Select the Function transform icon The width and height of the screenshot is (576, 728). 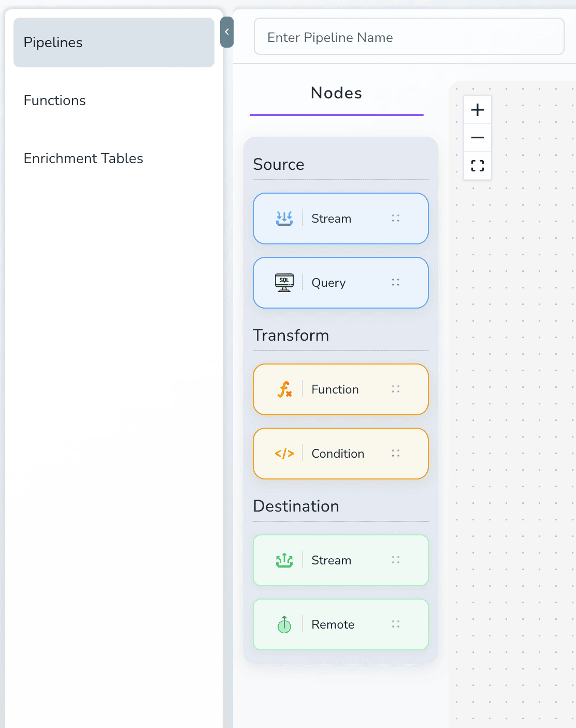(284, 389)
